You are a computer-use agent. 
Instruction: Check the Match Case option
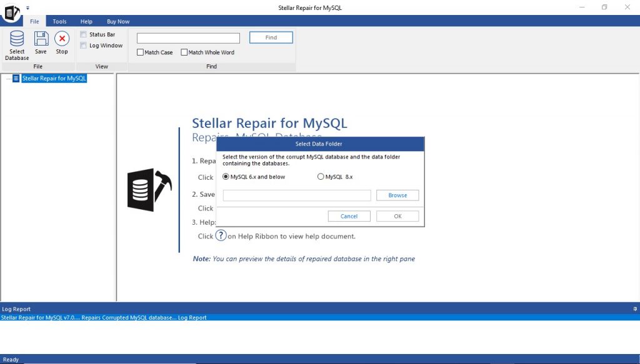141,52
